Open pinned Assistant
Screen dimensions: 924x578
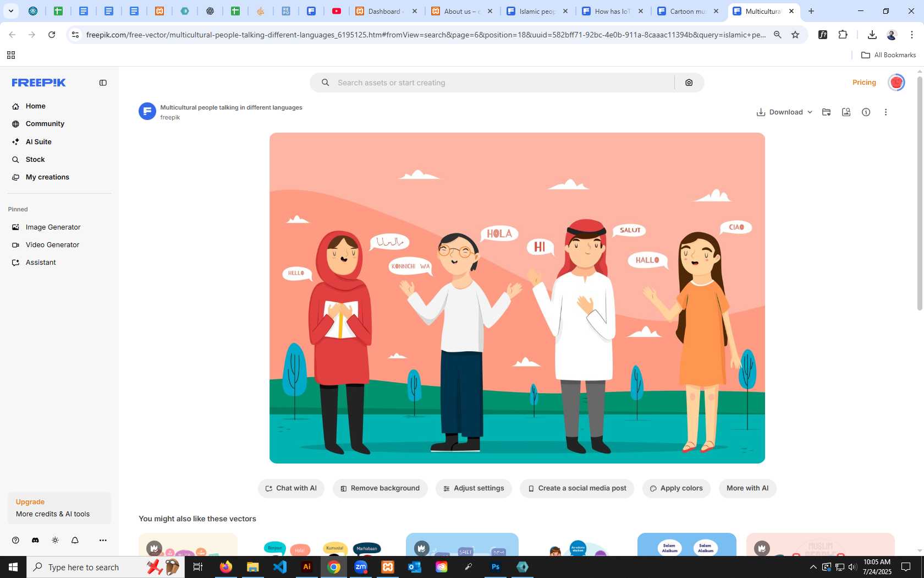[x=41, y=262]
